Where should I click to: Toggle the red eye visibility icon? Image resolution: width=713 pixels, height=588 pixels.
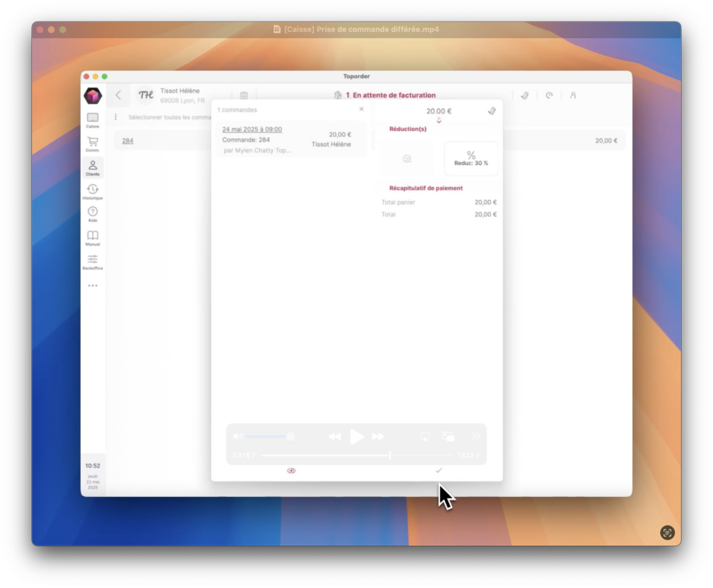(291, 471)
